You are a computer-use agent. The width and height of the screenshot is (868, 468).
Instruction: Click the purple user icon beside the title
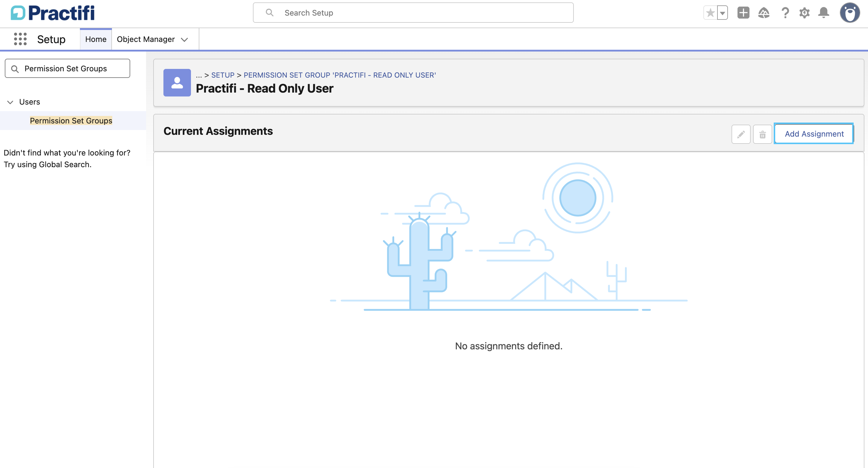point(177,83)
